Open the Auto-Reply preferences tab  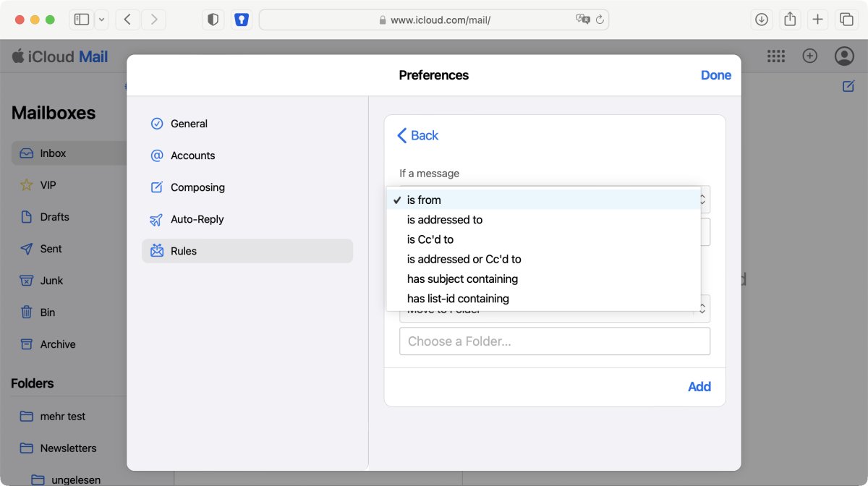197,219
